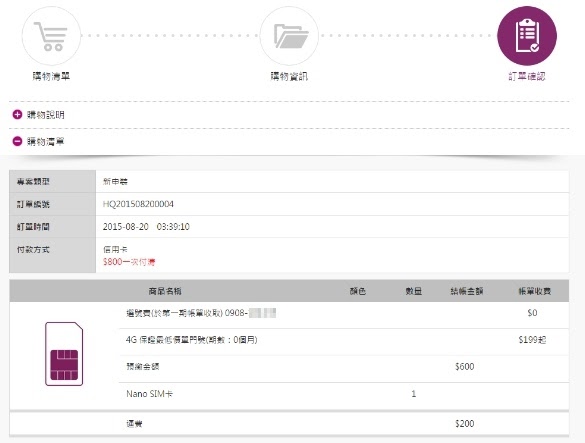Click the Nano SIM卡 item row
Viewport: 585px width, 443px height.
pyautogui.click(x=344, y=394)
